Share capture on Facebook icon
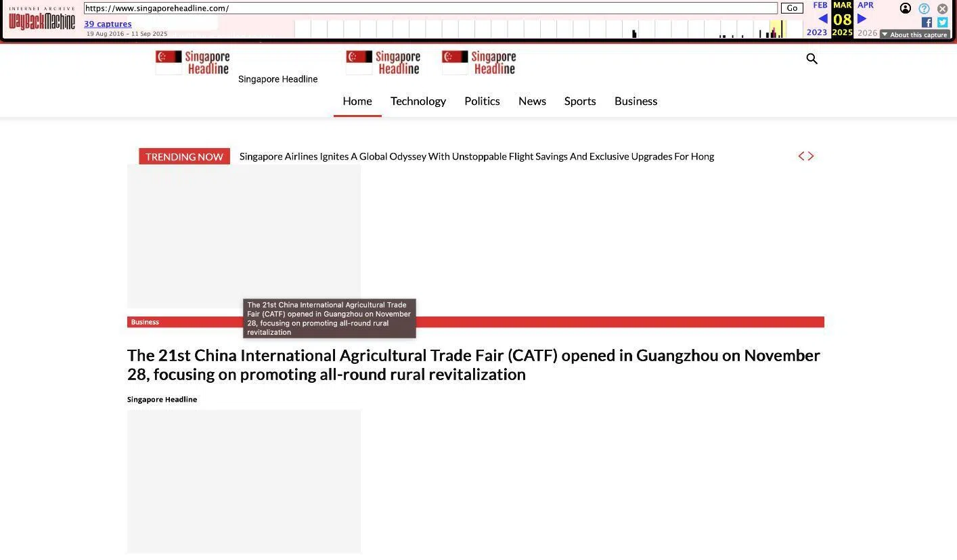This screenshot has width=957, height=560. coord(927,22)
